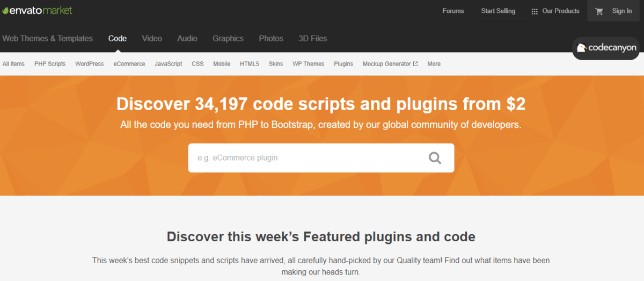
Task: Click the 'All the code you need' subtitle
Action: [x=321, y=125]
